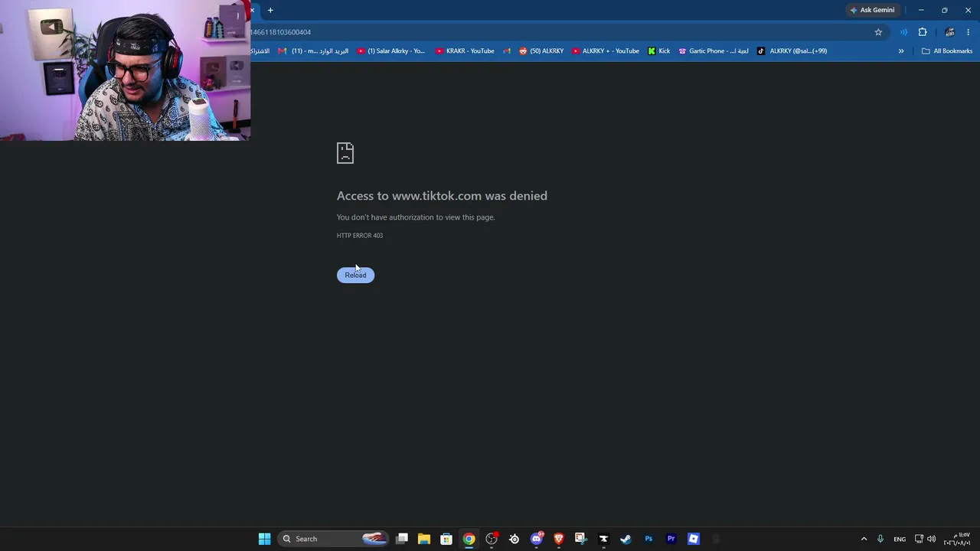Click the 'You don't have authorization' message
The image size is (980, 551).
click(416, 217)
